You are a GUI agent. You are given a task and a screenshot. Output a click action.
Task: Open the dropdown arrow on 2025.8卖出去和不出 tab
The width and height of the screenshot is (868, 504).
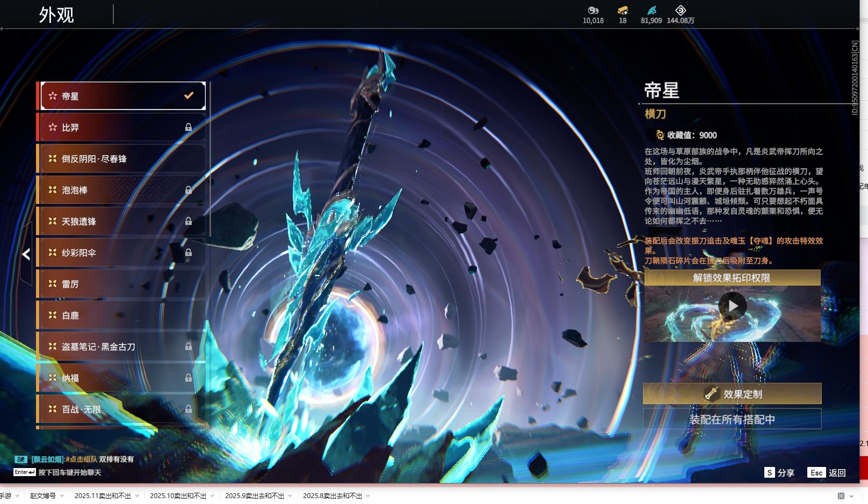(x=368, y=496)
